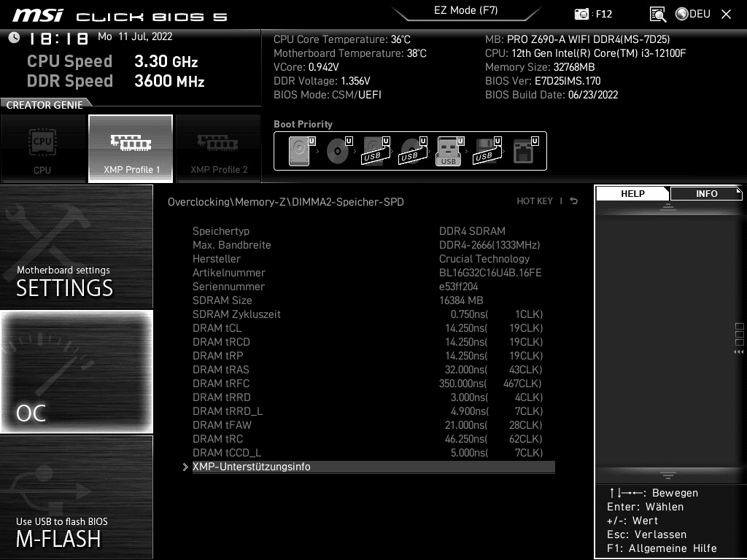The image size is (747, 560).
Task: Click the Crucial Technology manufacturer value
Action: 484,259
